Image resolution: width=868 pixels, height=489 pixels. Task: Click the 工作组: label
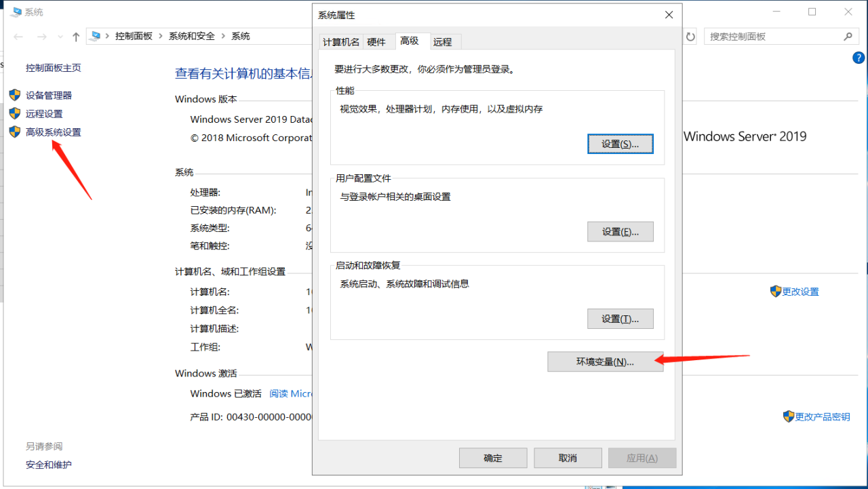coord(205,347)
